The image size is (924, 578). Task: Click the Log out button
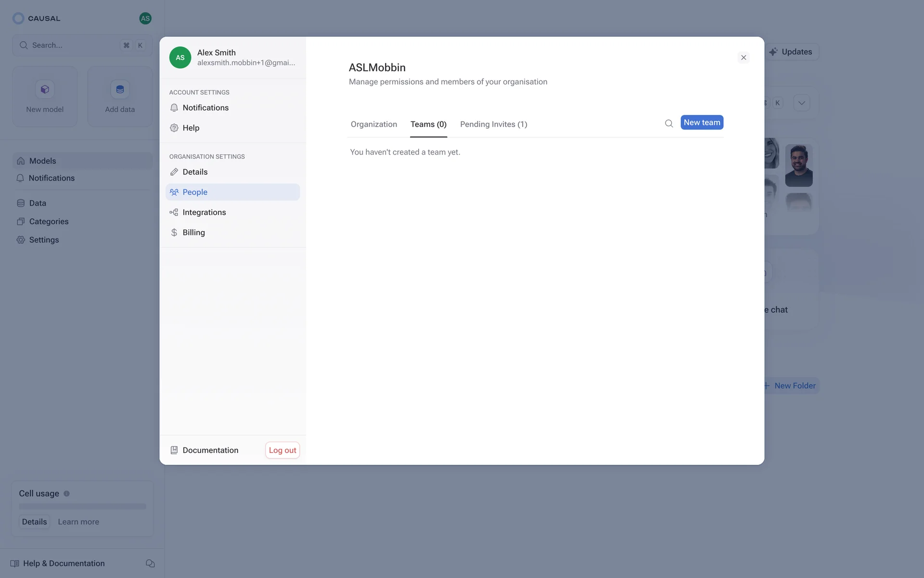click(282, 450)
